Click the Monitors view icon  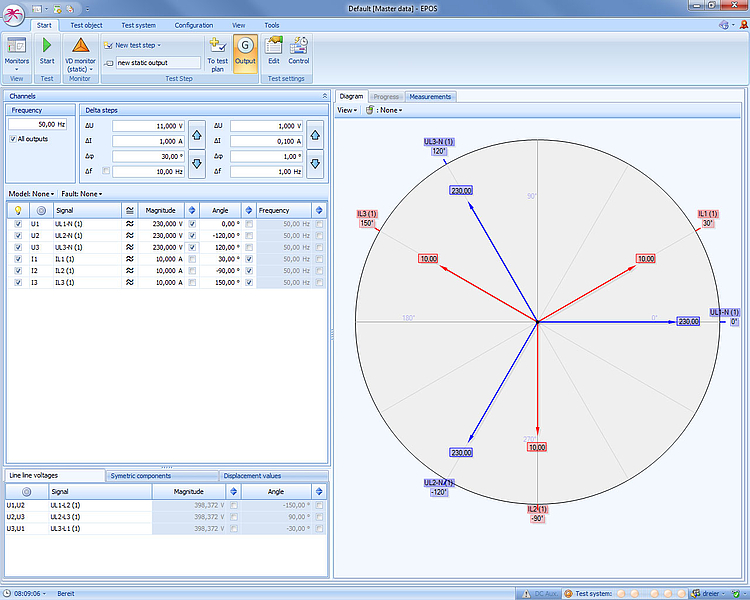17,46
